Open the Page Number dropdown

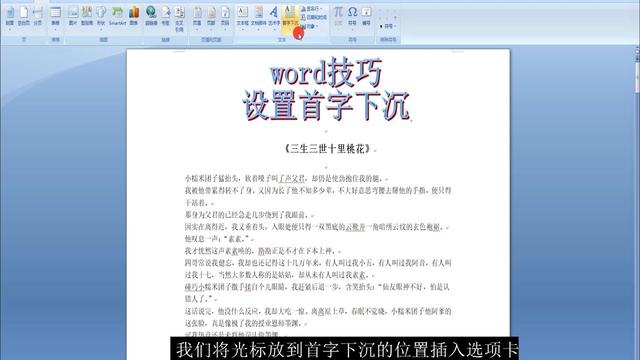click(x=225, y=18)
